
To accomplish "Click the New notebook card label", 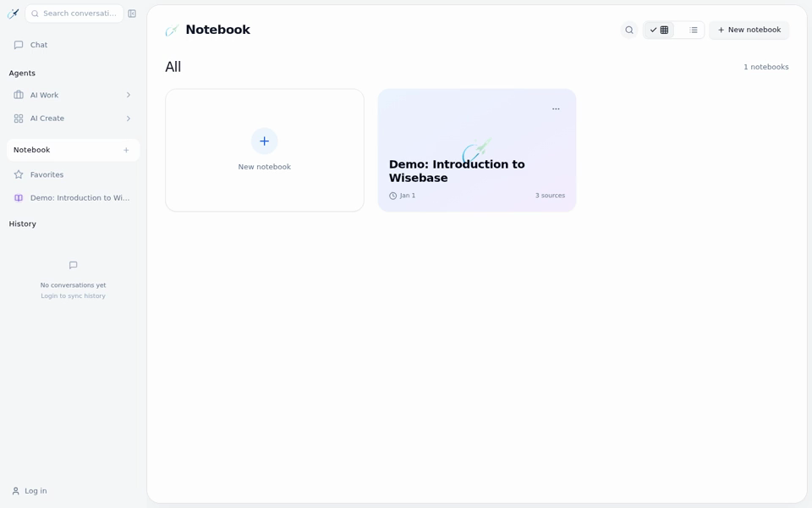I will click(265, 167).
